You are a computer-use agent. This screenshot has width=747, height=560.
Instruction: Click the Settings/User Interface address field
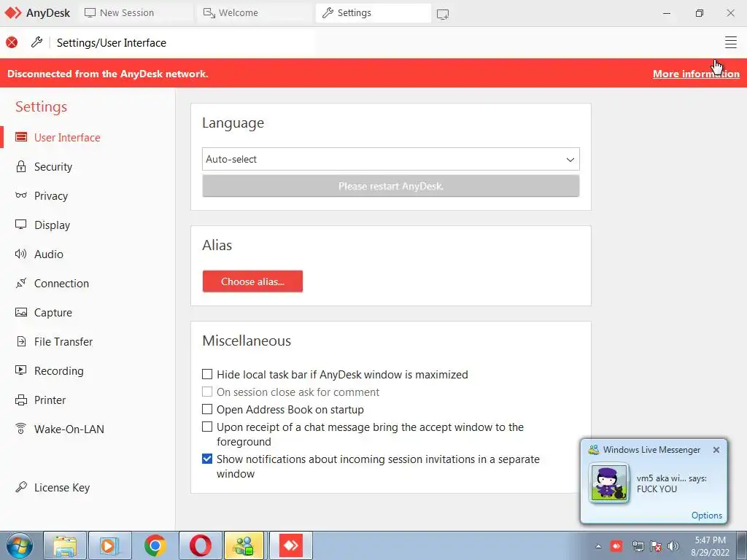(x=183, y=43)
